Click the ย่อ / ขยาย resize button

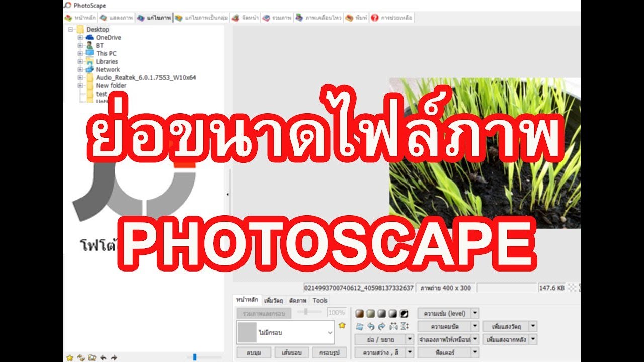pos(380,339)
